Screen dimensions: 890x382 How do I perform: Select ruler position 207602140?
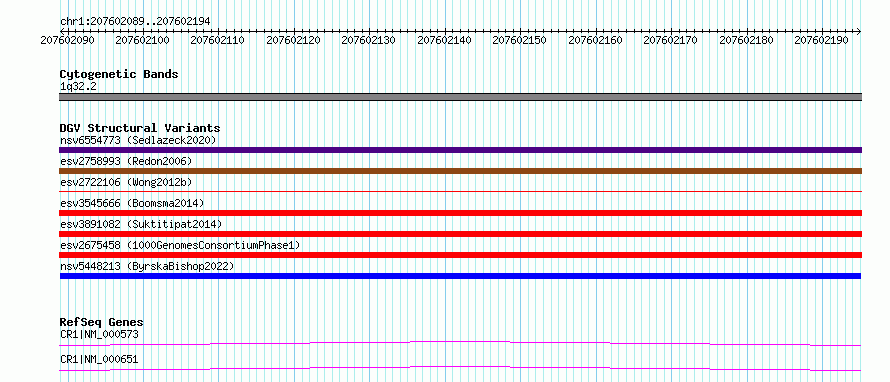(x=444, y=40)
